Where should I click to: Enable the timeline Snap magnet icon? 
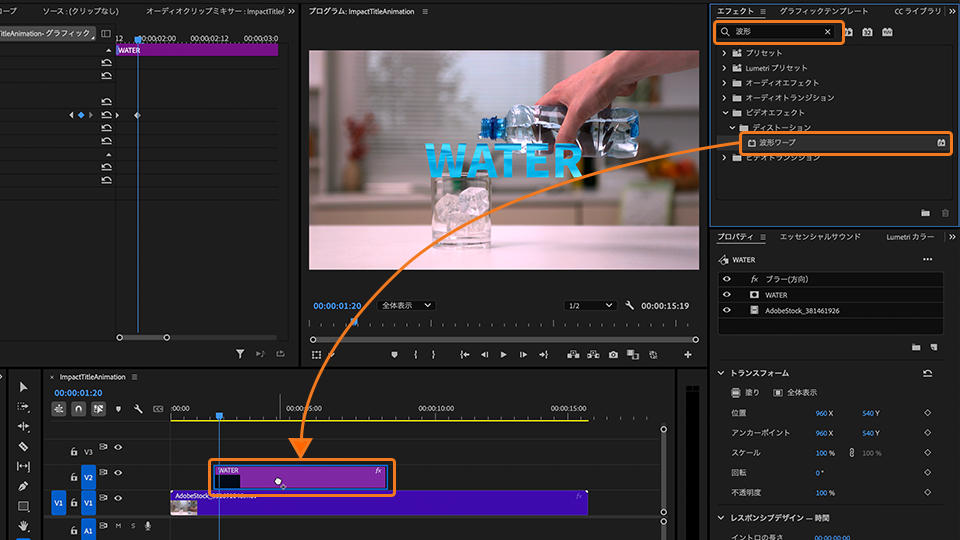79,409
